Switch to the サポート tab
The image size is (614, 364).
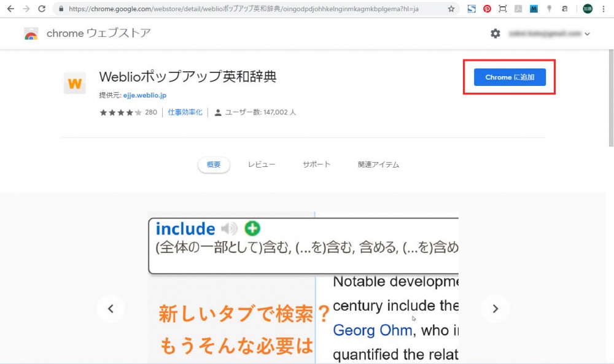pyautogui.click(x=316, y=165)
